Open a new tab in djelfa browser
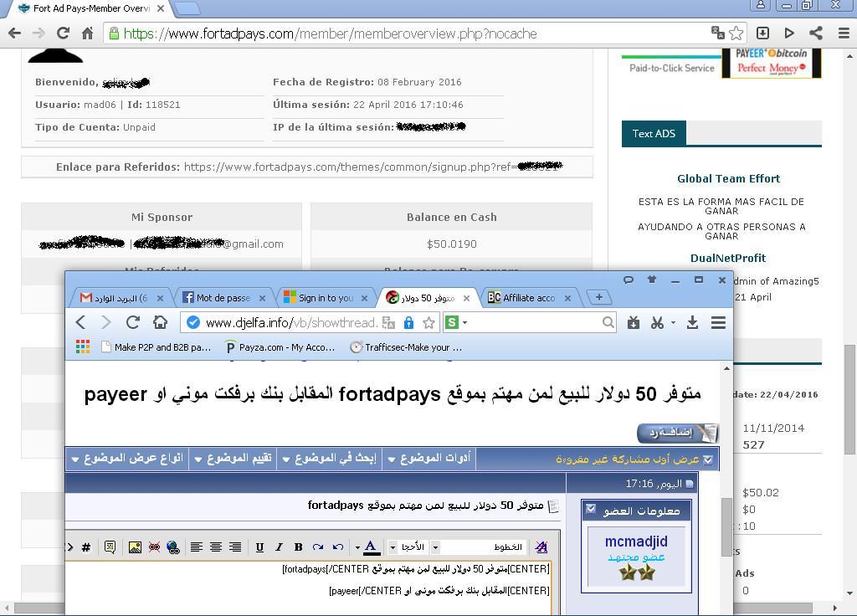 click(599, 297)
